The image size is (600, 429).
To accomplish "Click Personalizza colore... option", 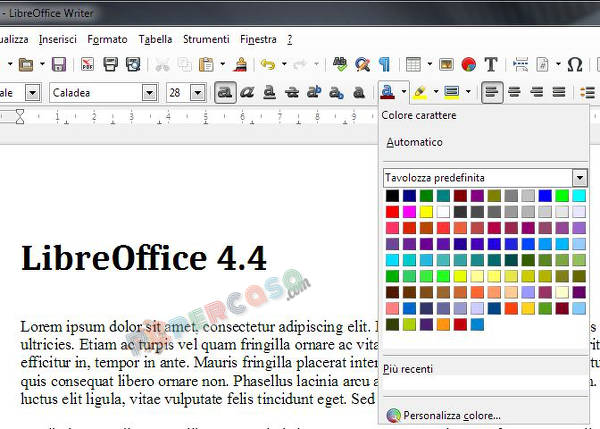I will [452, 416].
